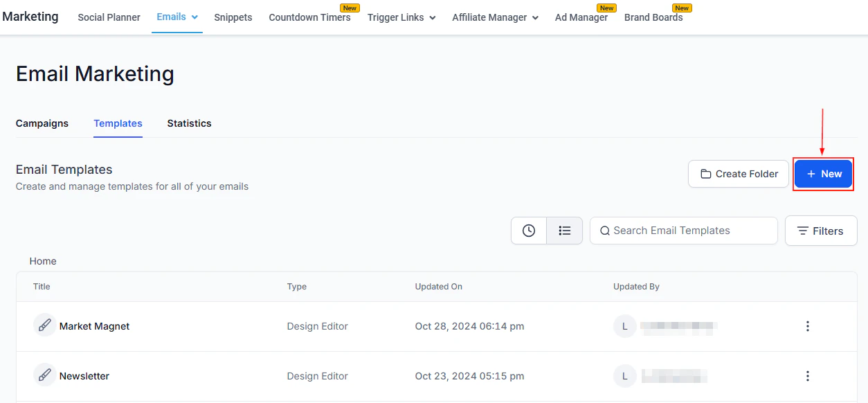Go to the Social Planner section

pos(109,17)
